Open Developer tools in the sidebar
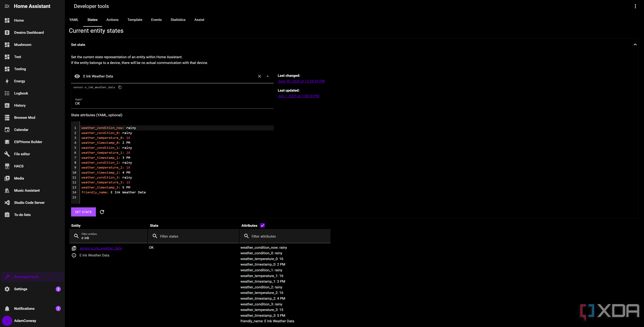Image resolution: width=644 pixels, height=327 pixels. pos(32,277)
